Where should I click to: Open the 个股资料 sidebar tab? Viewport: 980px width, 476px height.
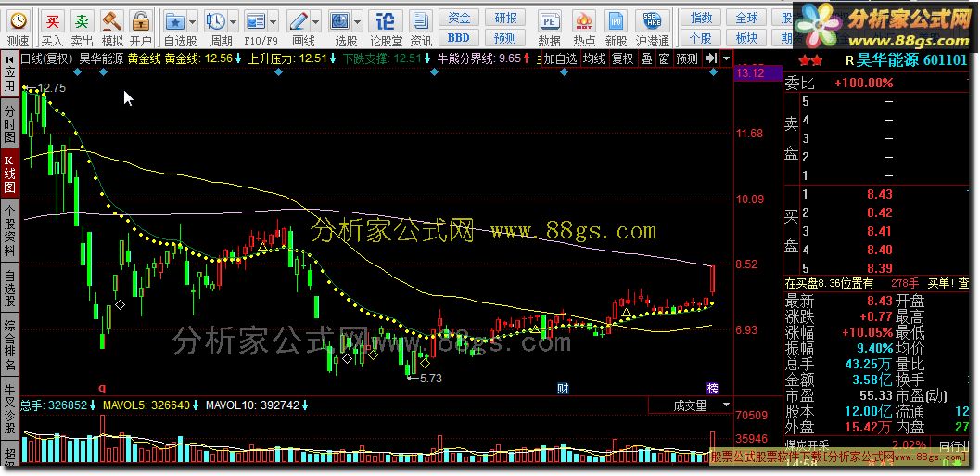[x=9, y=229]
